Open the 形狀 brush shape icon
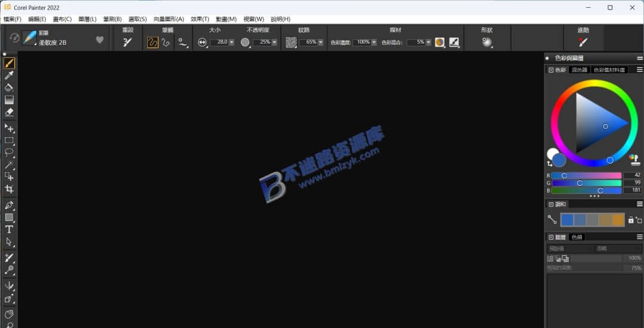Image resolution: width=644 pixels, height=328 pixels. 487,42
